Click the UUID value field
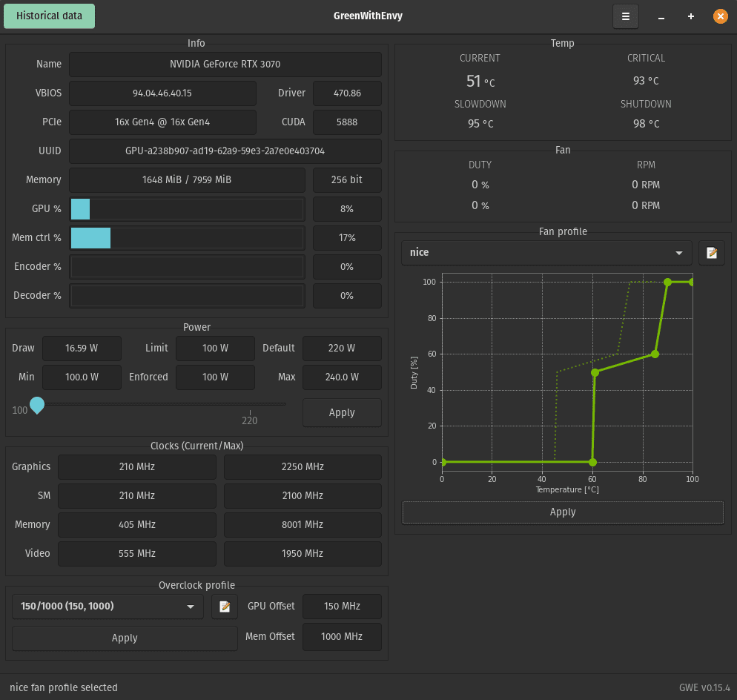 click(225, 151)
